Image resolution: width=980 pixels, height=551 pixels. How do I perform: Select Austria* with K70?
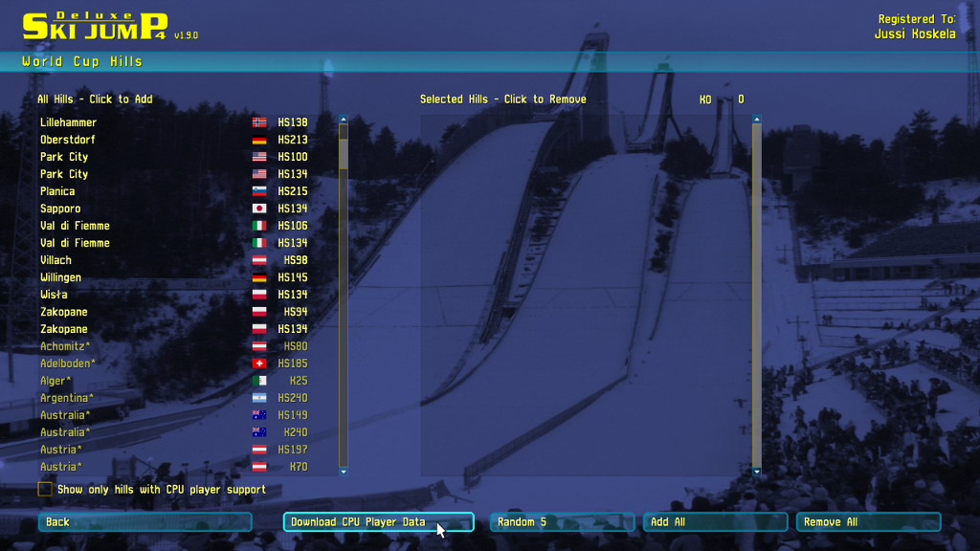click(174, 467)
